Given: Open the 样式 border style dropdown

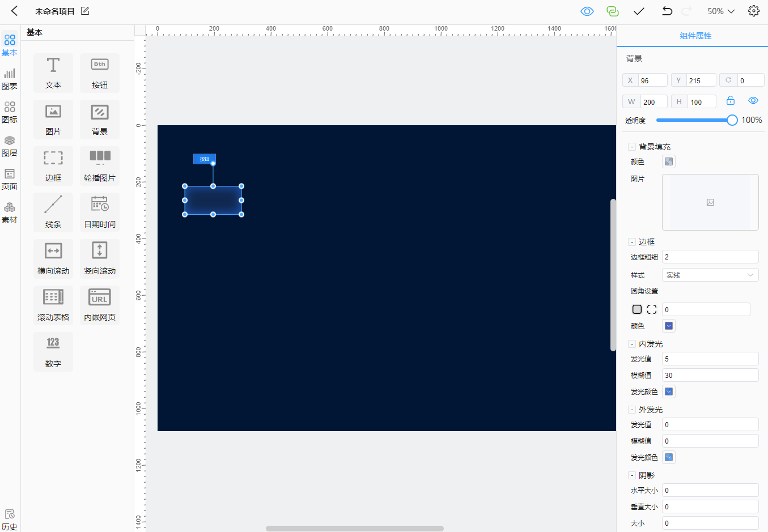Looking at the screenshot, I should click(710, 275).
